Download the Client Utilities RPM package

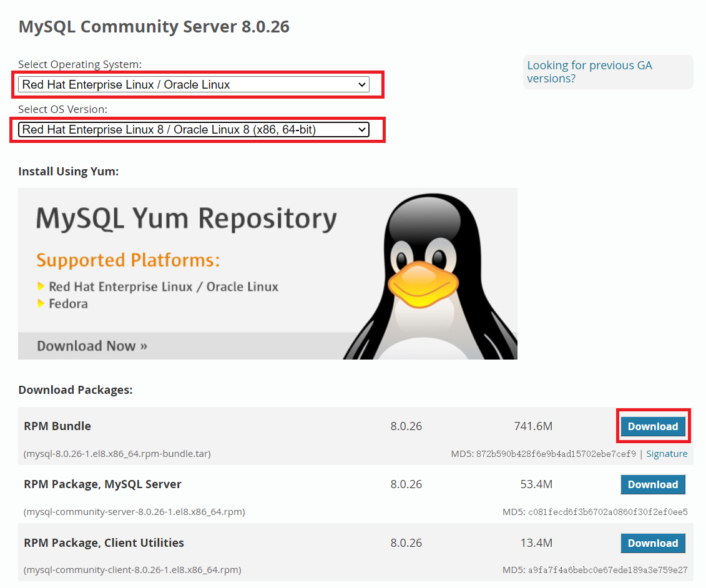[x=653, y=543]
